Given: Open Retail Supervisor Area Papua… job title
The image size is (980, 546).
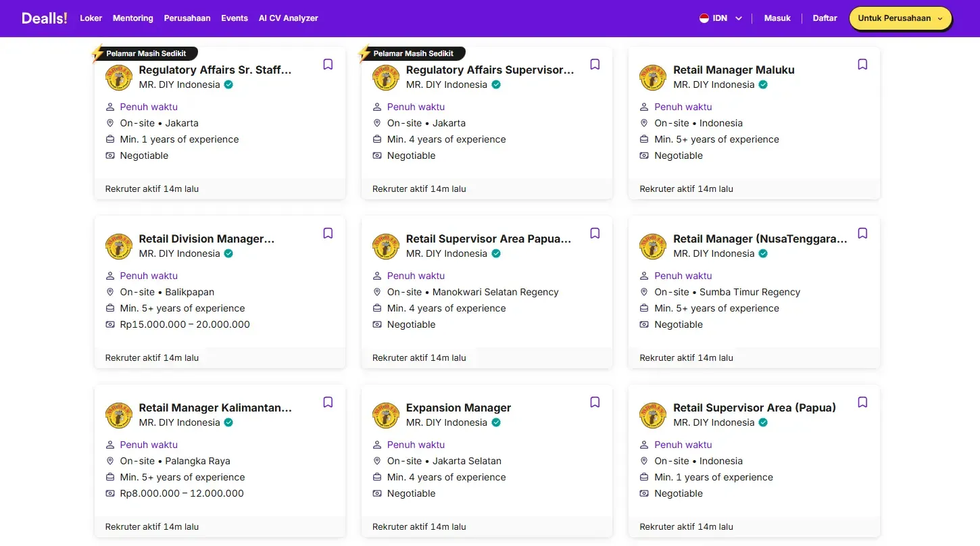Looking at the screenshot, I should coord(489,239).
